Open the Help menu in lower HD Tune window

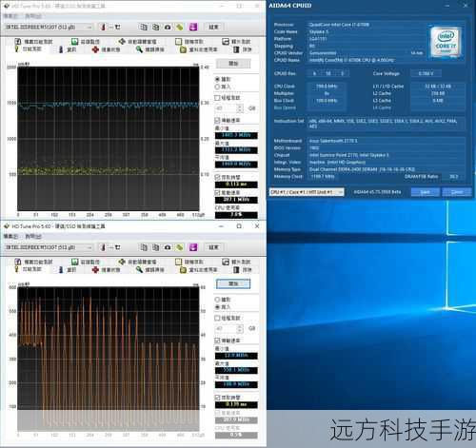33,236
